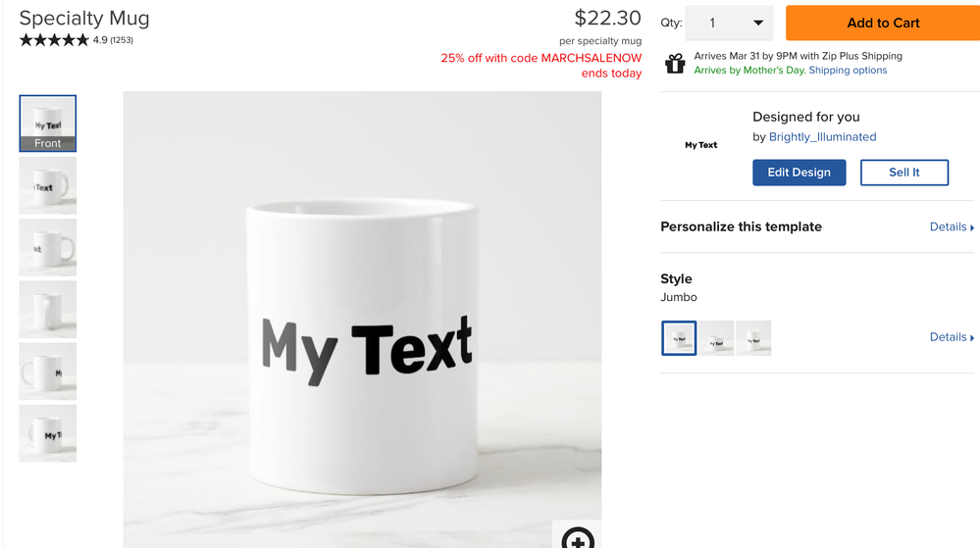This screenshot has height=548, width=980.
Task: Select the Front view thumbnail
Action: click(48, 124)
